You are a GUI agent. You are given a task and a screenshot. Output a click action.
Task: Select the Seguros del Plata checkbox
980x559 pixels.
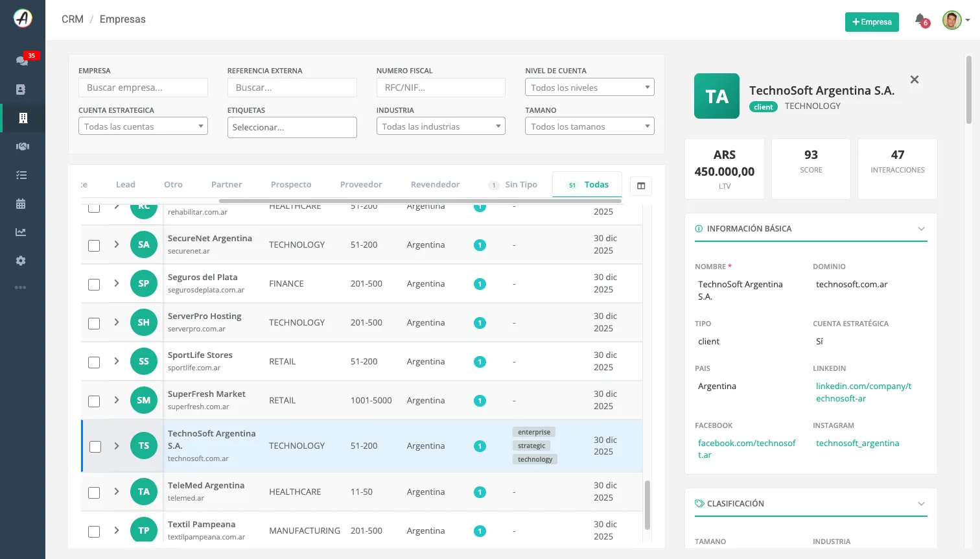click(x=94, y=285)
